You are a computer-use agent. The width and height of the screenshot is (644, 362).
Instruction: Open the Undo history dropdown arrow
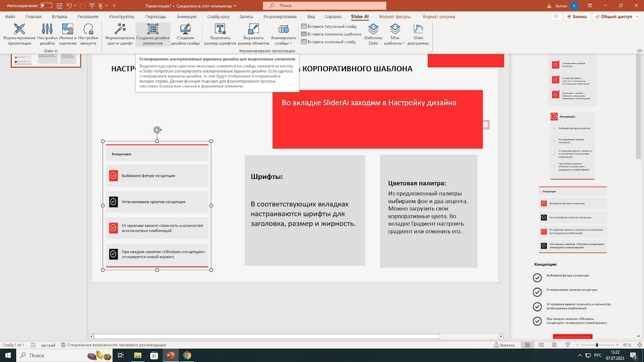point(75,6)
